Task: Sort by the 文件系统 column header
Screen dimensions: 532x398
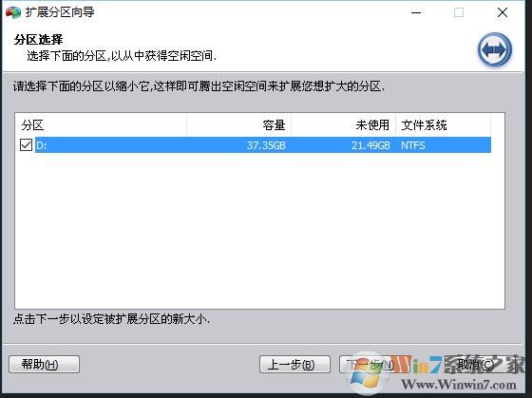Action: point(443,125)
